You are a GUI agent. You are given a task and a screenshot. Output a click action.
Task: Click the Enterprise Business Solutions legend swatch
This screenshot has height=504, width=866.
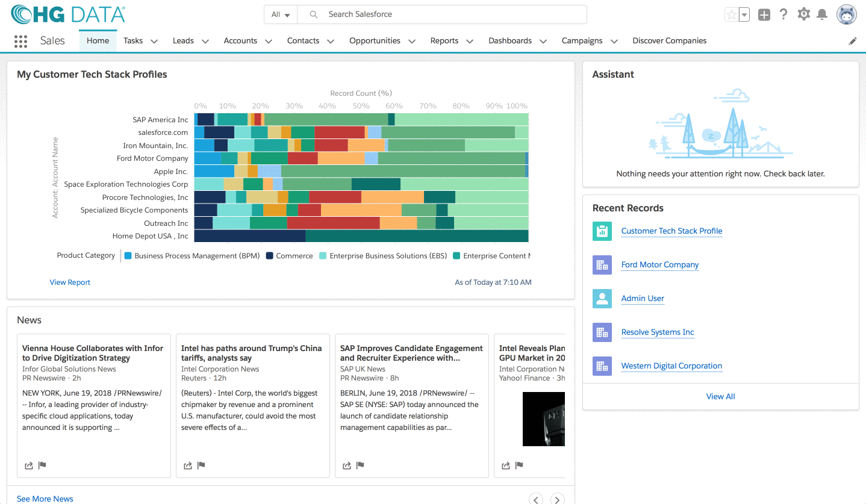323,256
